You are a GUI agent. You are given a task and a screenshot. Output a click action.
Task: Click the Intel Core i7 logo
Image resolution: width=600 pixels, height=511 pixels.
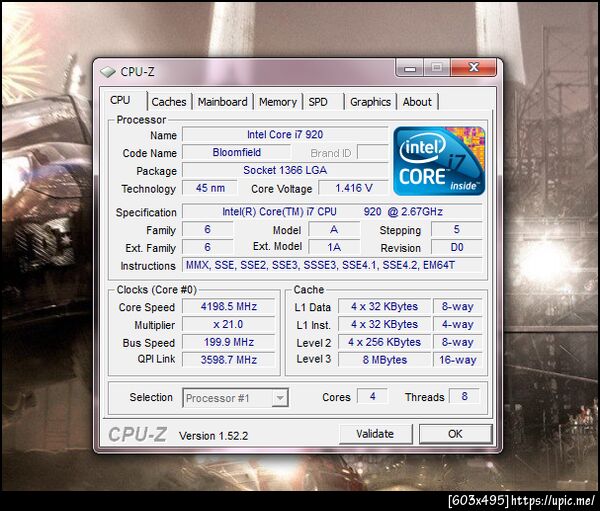coord(439,161)
